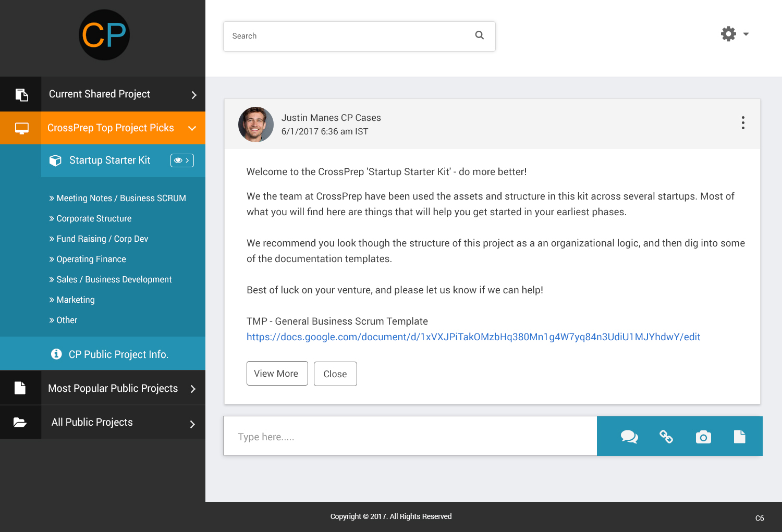Expand the All Public Projects chevron
The width and height of the screenshot is (782, 532).
[192, 424]
